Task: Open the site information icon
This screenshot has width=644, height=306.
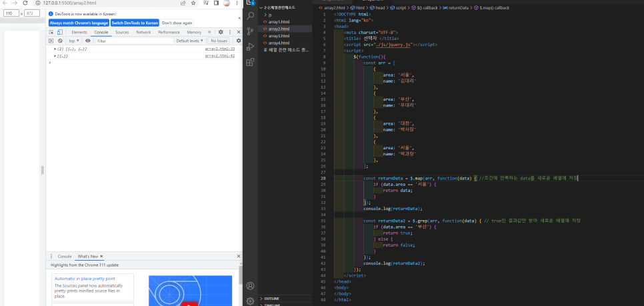Action: point(38,3)
